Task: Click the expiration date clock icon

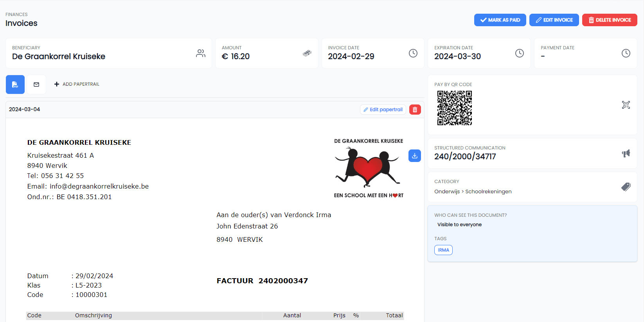Action: [x=520, y=53]
